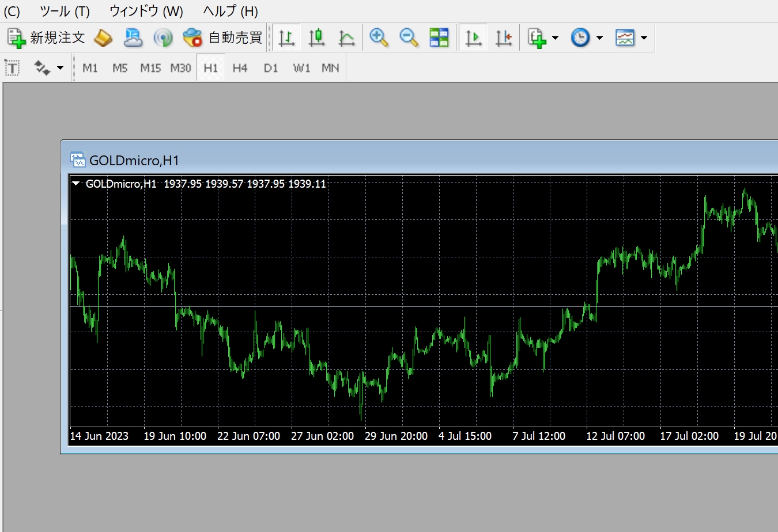Click the 14 Jun 2023 date label

click(x=99, y=436)
